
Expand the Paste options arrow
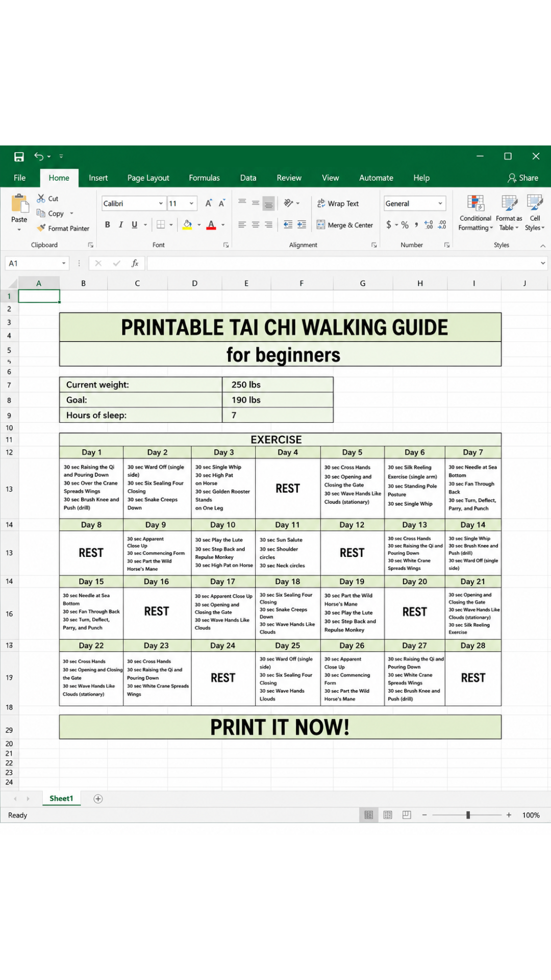[19, 230]
